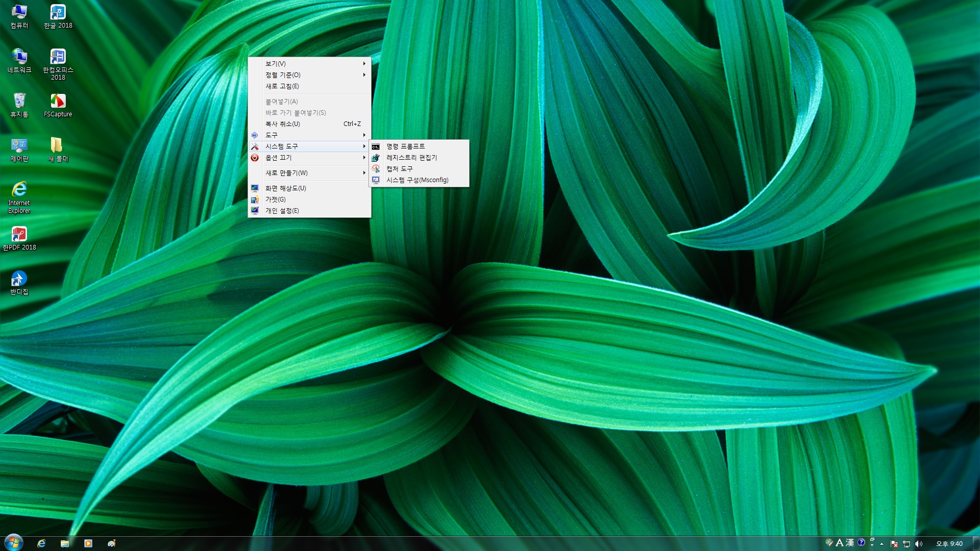The height and width of the screenshot is (551, 980).
Task: Open 레지스트리 편집기 registry editor
Action: pyautogui.click(x=419, y=158)
